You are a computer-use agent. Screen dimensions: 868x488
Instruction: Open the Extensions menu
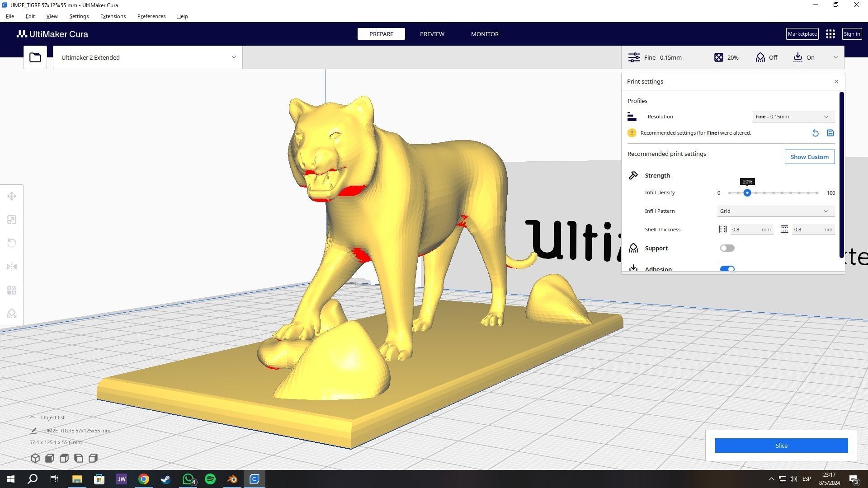click(113, 16)
